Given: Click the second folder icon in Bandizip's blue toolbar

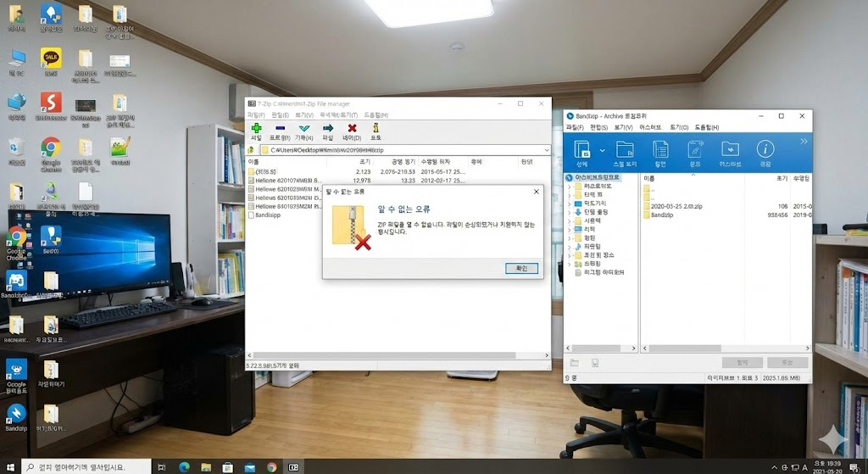Looking at the screenshot, I should tap(625, 150).
